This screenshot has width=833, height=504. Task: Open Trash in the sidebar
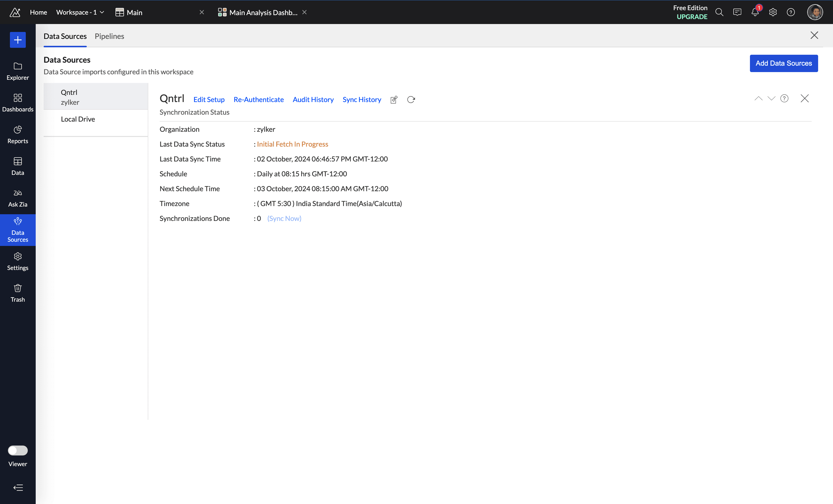click(x=18, y=293)
